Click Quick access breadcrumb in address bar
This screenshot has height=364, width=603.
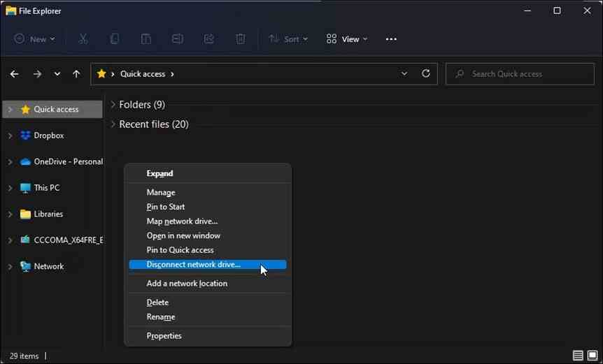click(x=143, y=74)
